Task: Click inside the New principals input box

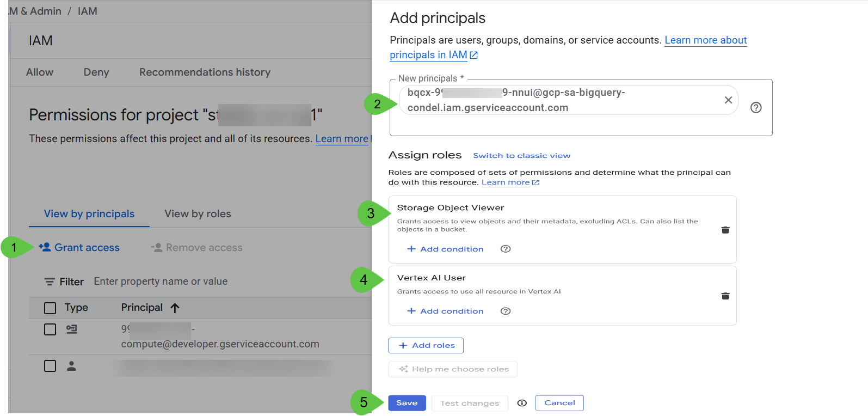Action: (581, 108)
